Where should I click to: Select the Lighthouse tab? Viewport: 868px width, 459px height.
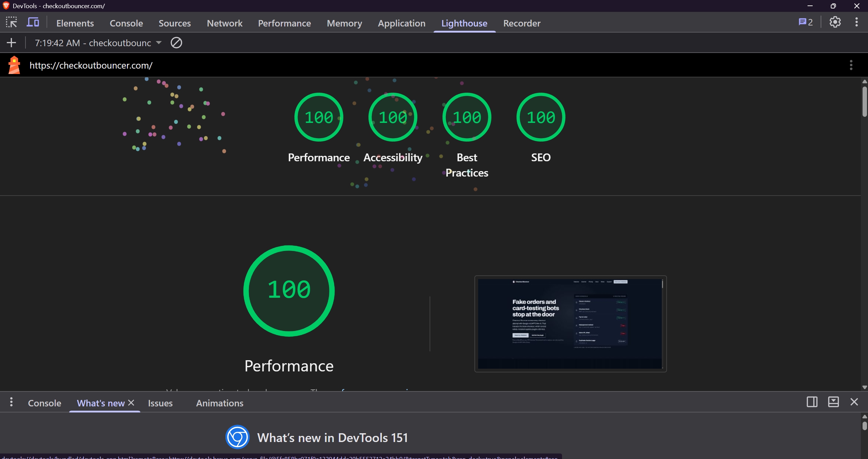pos(464,23)
